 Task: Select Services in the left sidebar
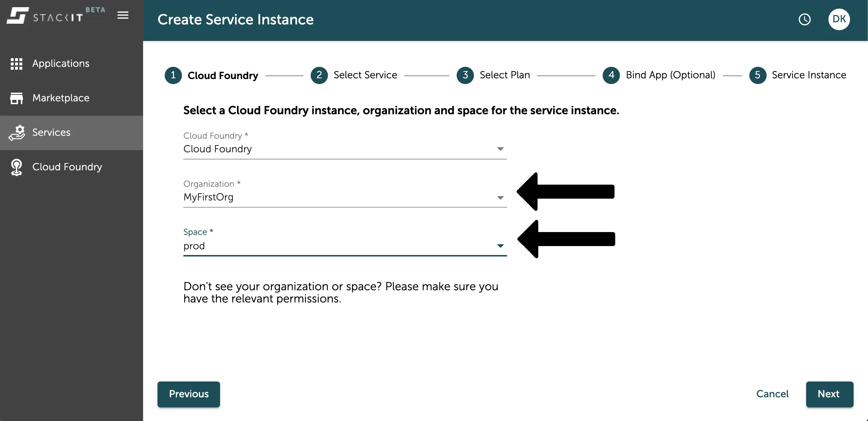pos(51,132)
